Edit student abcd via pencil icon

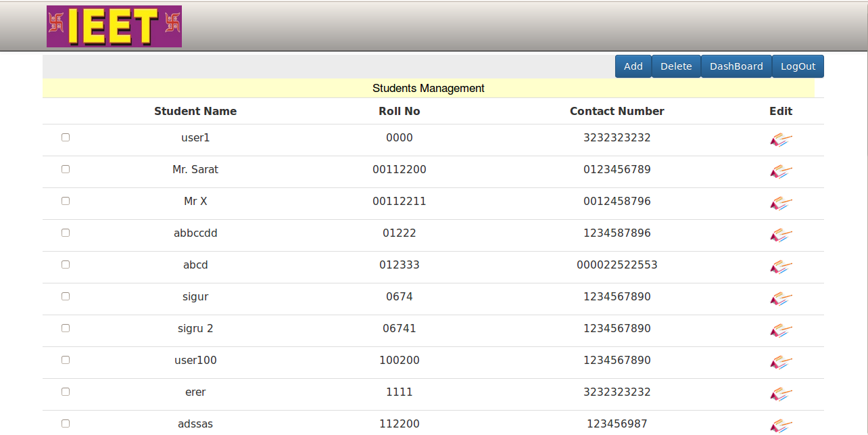(x=781, y=267)
